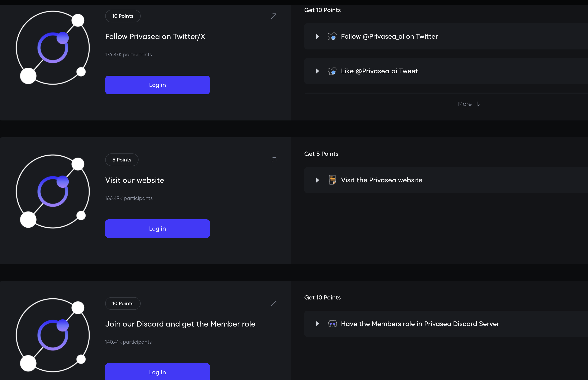Click Privasea logo on website quest card
588x380 pixels.
click(53, 191)
